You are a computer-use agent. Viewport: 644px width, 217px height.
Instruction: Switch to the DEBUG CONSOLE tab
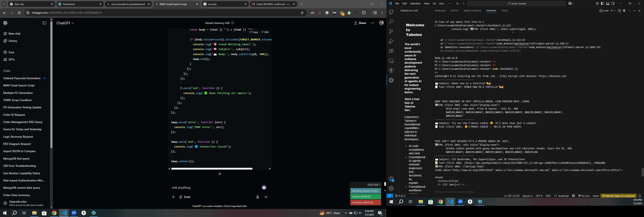472,11
